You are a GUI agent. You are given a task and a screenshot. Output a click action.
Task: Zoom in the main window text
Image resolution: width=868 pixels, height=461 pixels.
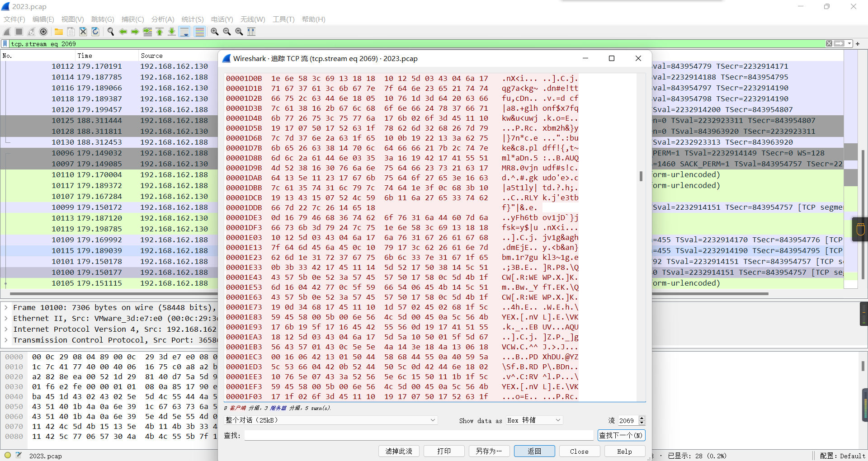point(215,32)
